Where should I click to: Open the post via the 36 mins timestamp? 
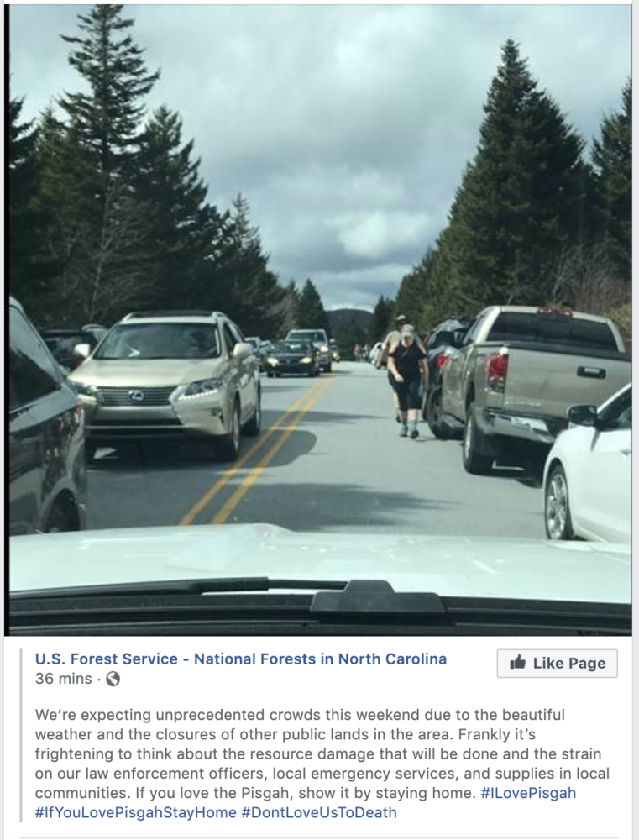(63, 679)
